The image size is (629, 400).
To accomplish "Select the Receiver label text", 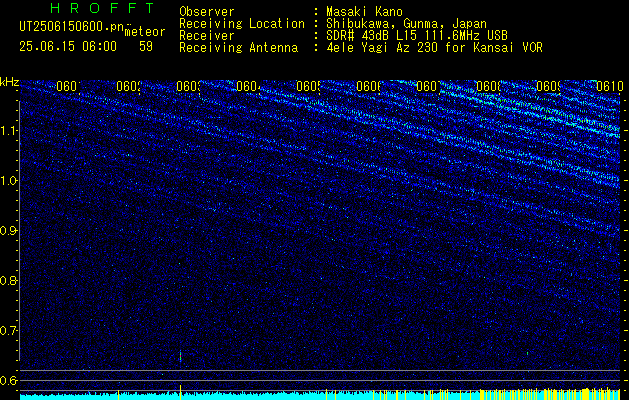I will tap(207, 36).
